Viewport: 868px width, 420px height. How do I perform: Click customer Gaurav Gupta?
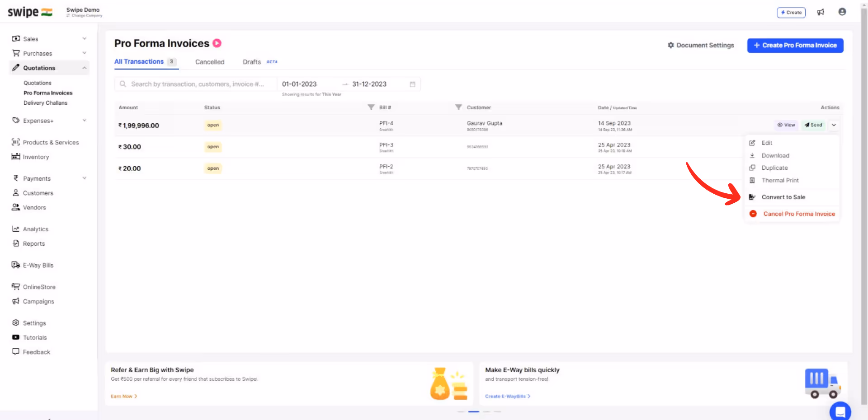point(485,123)
